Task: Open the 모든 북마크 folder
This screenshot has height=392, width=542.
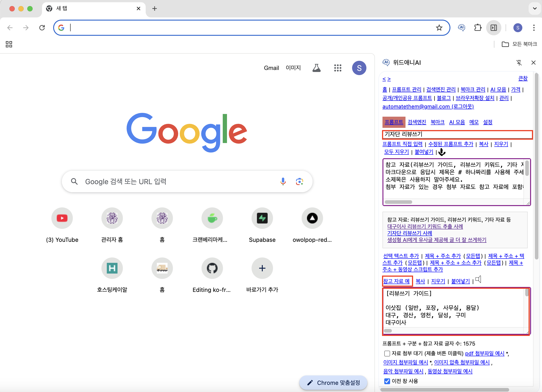Action: tap(519, 44)
